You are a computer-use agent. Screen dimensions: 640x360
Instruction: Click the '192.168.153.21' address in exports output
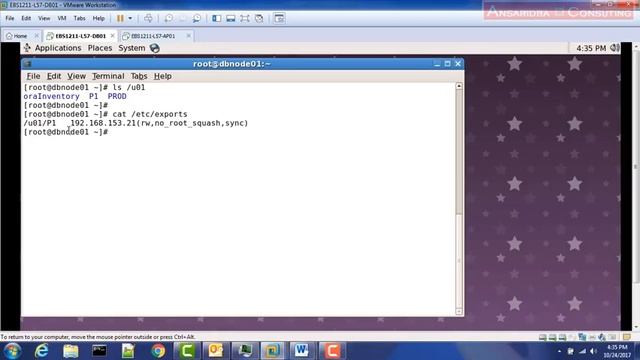pos(103,123)
